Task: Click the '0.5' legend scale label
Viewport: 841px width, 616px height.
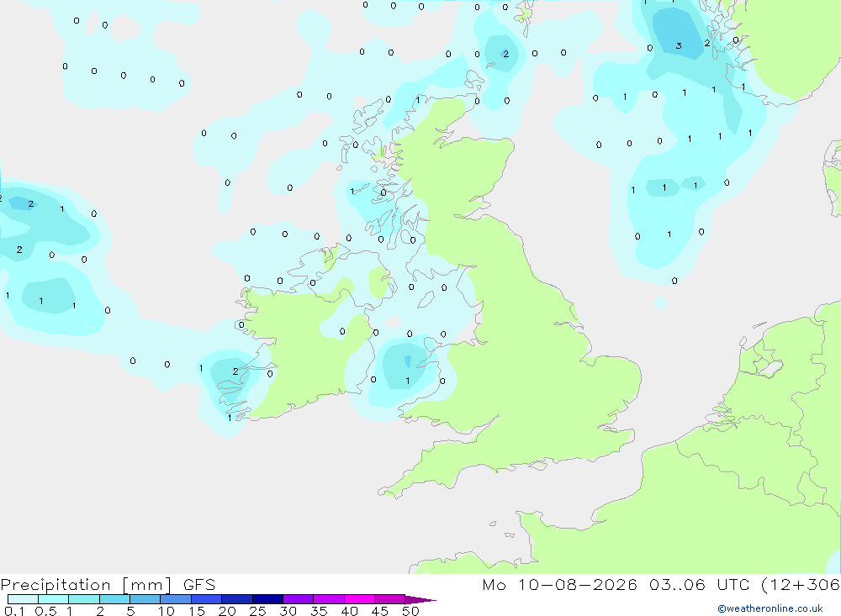Action: [45, 611]
